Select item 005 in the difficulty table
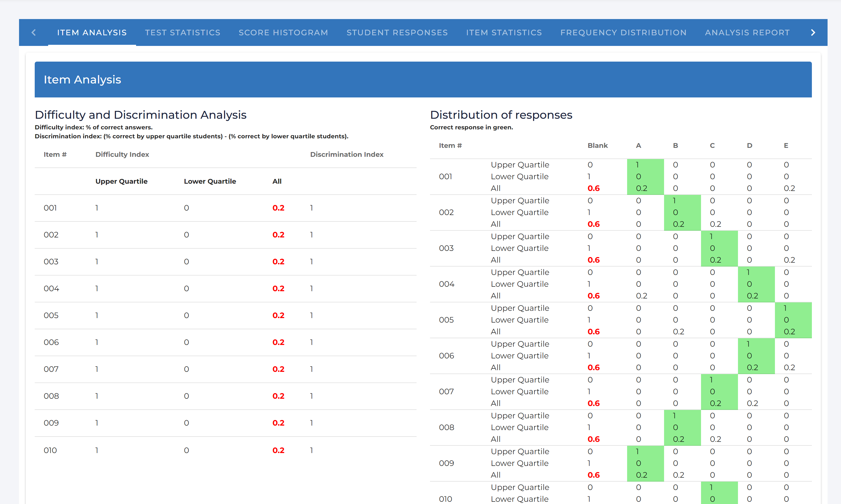Screen dimensions: 841x504 (51, 315)
